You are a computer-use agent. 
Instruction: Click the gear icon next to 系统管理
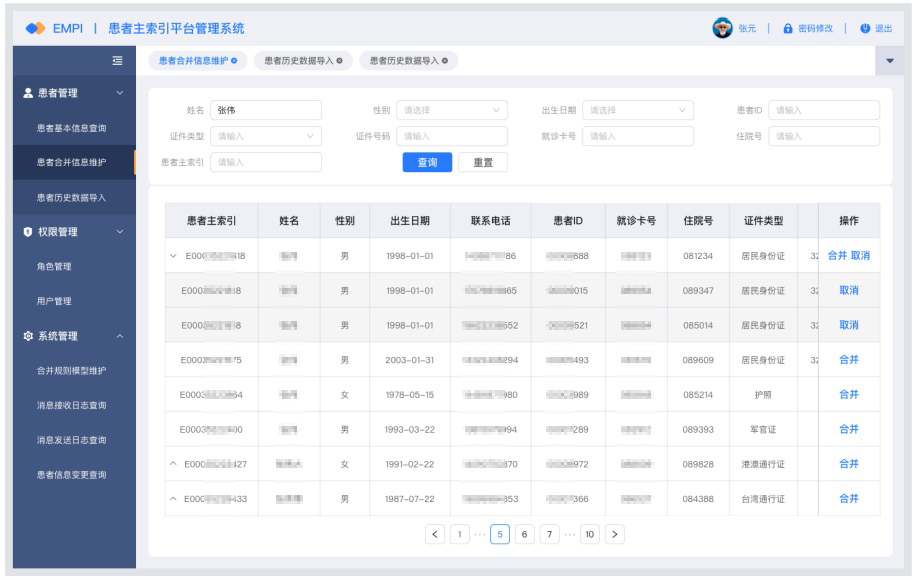pyautogui.click(x=28, y=336)
